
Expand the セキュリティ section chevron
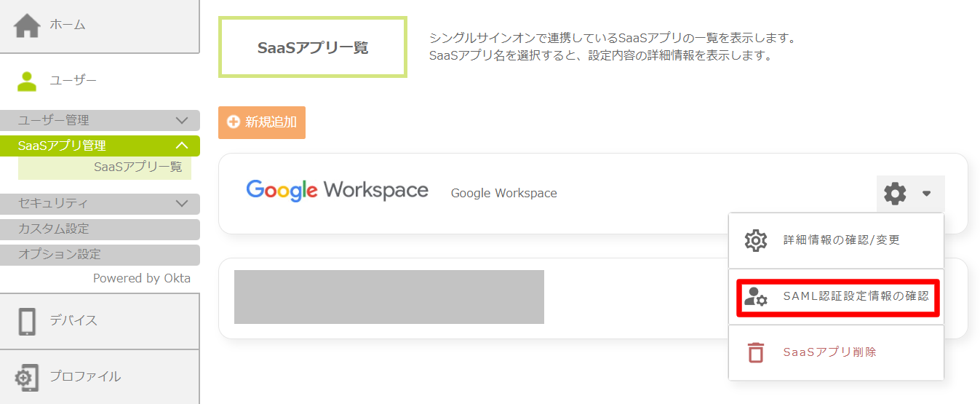pos(182,204)
